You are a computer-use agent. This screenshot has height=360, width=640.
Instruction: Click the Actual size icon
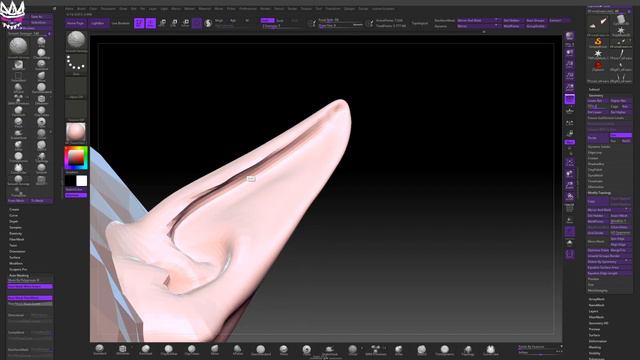point(570,76)
